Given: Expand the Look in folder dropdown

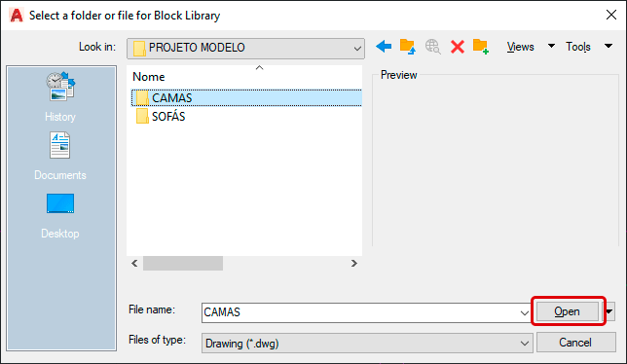Looking at the screenshot, I should (357, 49).
